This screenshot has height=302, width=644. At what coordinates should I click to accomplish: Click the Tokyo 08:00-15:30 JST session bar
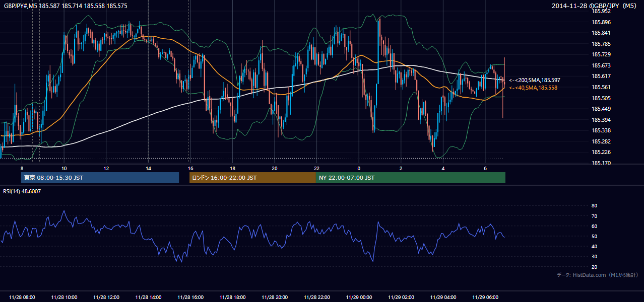tap(100, 178)
